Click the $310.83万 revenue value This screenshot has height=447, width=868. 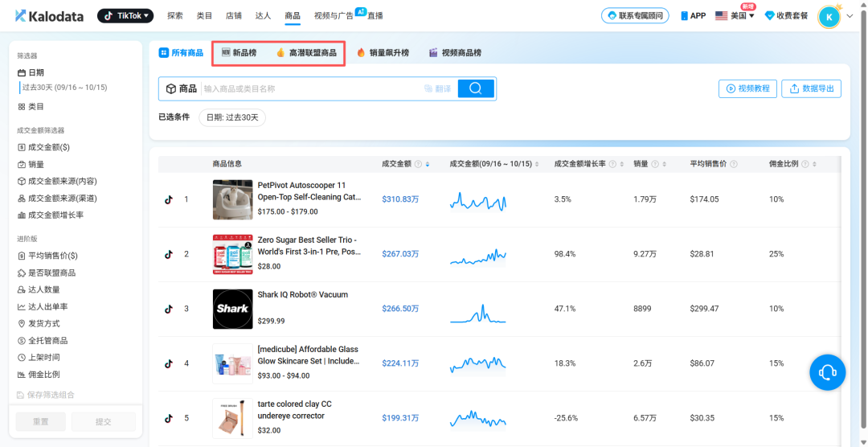[400, 199]
